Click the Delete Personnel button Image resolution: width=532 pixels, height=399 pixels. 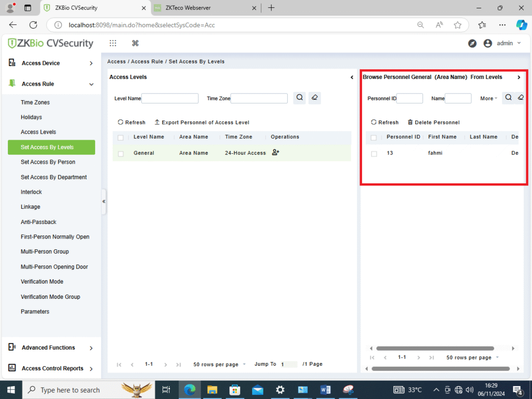pos(433,123)
